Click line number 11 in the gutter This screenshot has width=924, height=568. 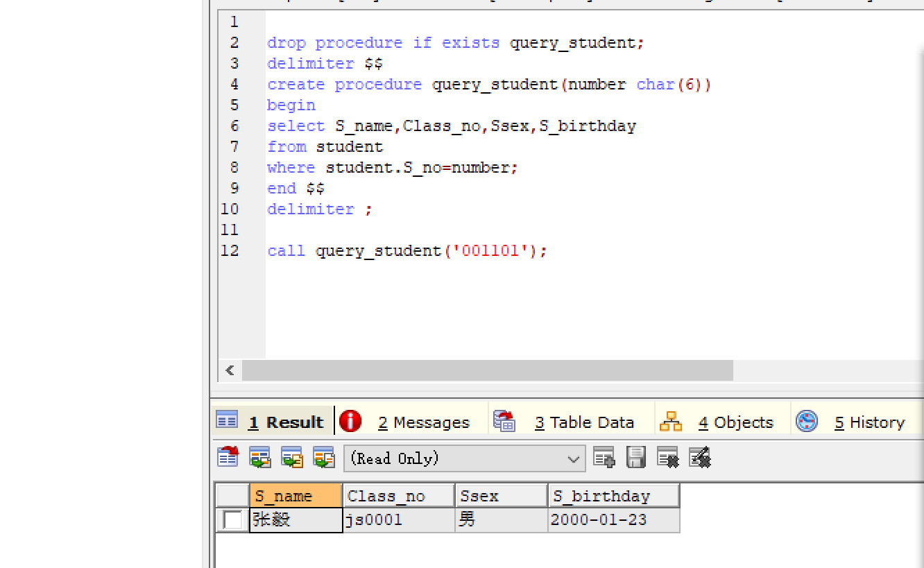pyautogui.click(x=230, y=230)
